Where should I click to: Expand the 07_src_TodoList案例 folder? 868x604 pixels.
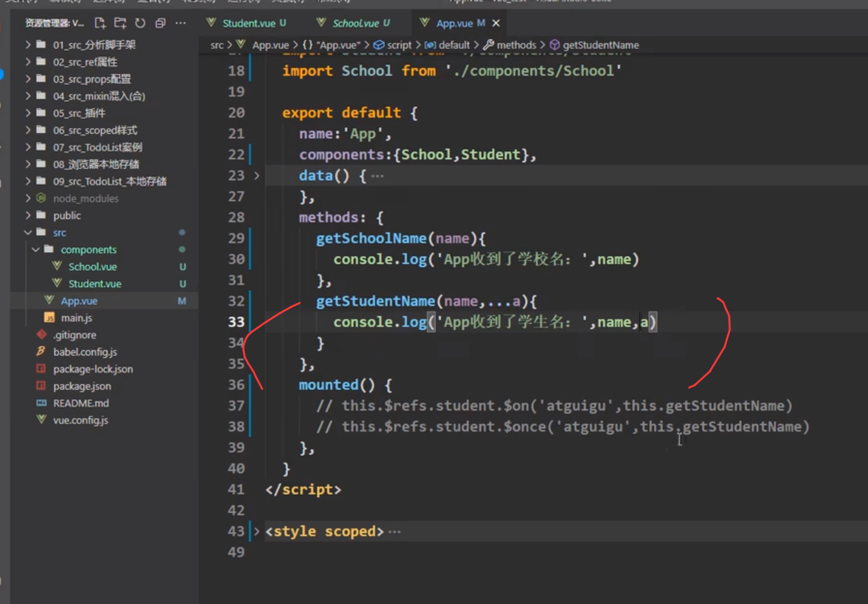tap(97, 147)
